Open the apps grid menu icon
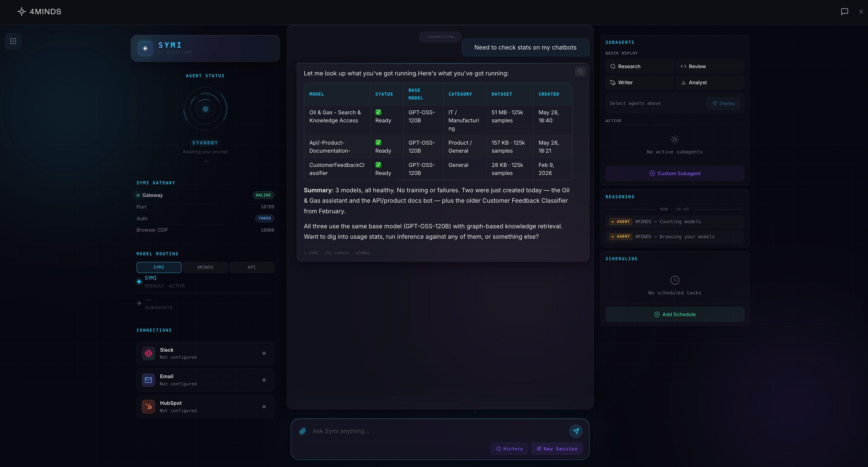Image resolution: width=868 pixels, height=467 pixels. (13, 41)
